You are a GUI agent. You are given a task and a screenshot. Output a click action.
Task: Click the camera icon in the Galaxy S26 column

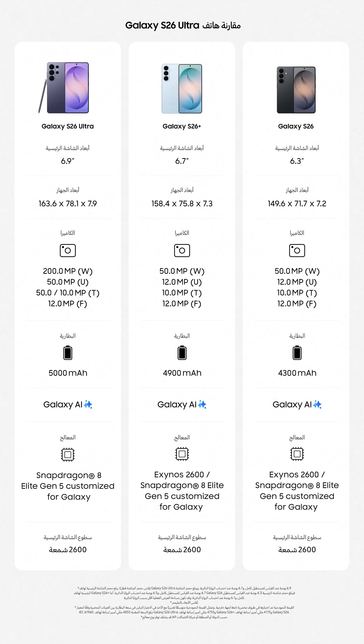click(297, 250)
